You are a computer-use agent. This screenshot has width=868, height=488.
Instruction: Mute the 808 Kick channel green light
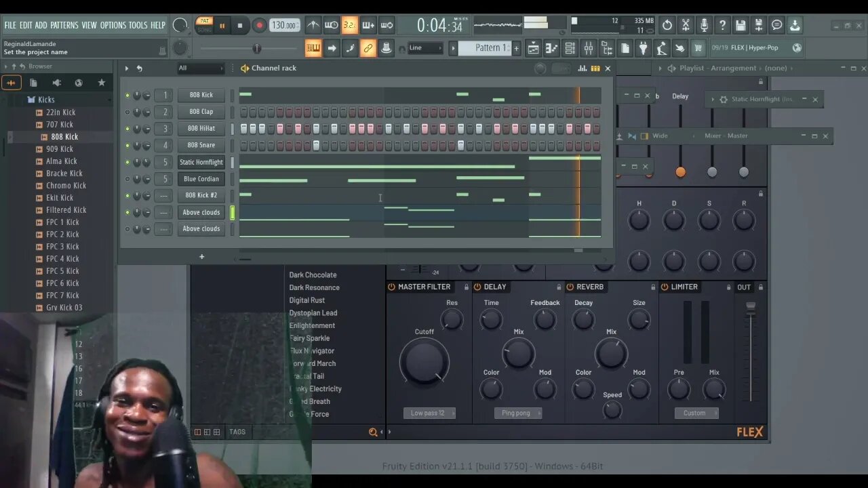pos(127,96)
